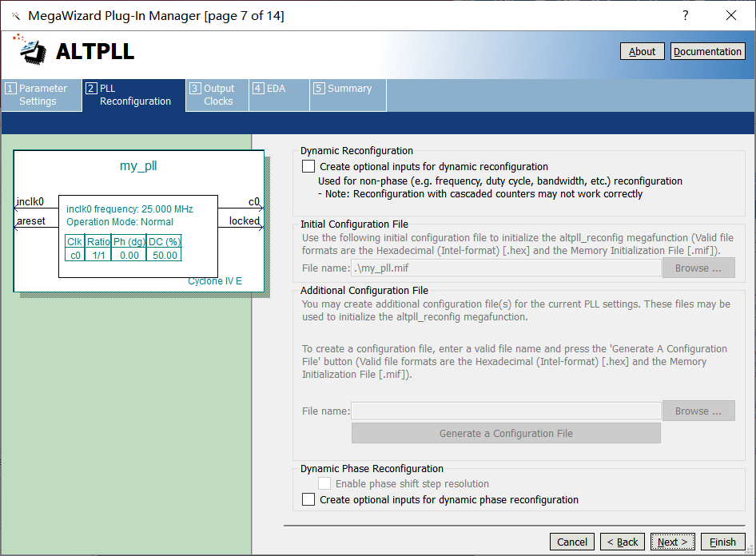Open the Parameter Settings tab

42,95
